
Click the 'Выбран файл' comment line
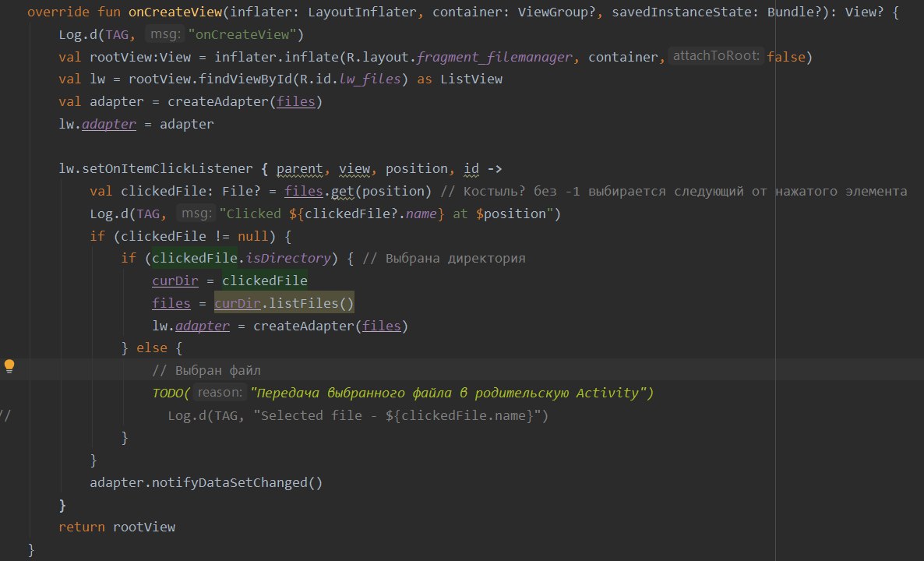click(x=206, y=371)
